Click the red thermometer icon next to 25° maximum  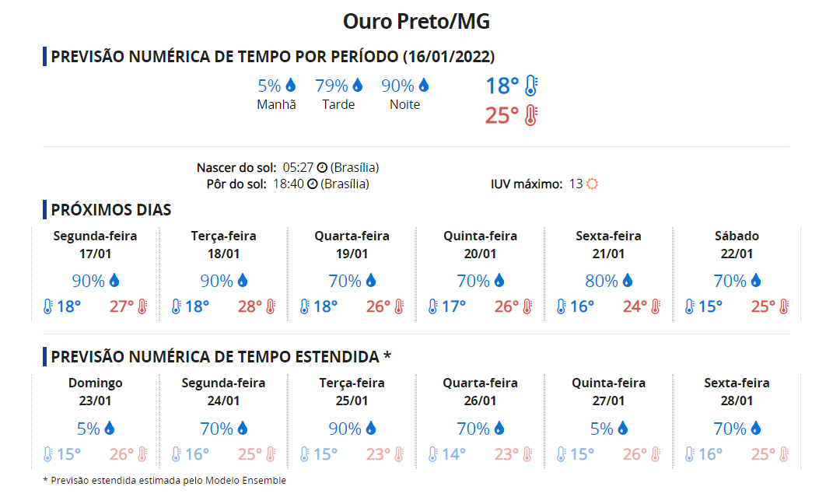tap(530, 115)
